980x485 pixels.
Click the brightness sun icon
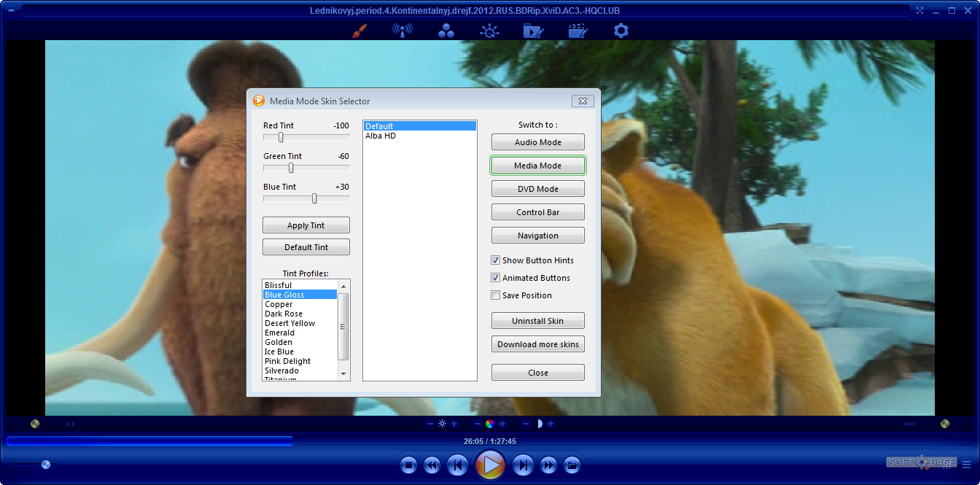(442, 424)
